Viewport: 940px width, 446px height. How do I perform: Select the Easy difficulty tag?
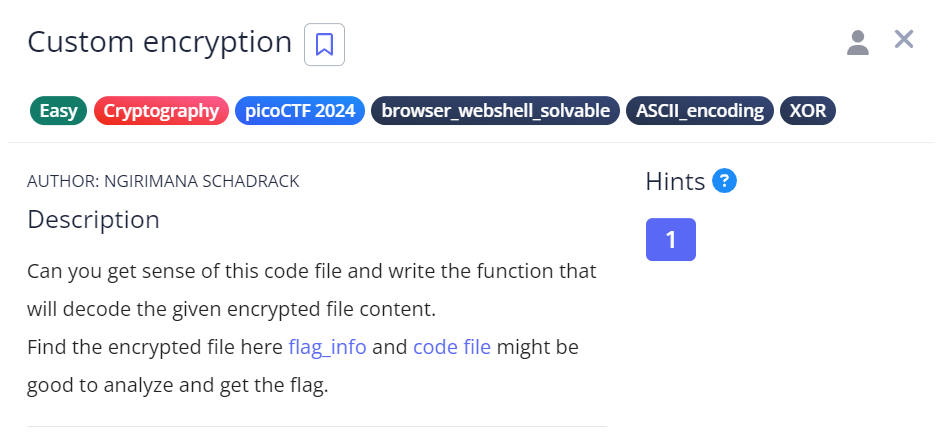tap(58, 111)
